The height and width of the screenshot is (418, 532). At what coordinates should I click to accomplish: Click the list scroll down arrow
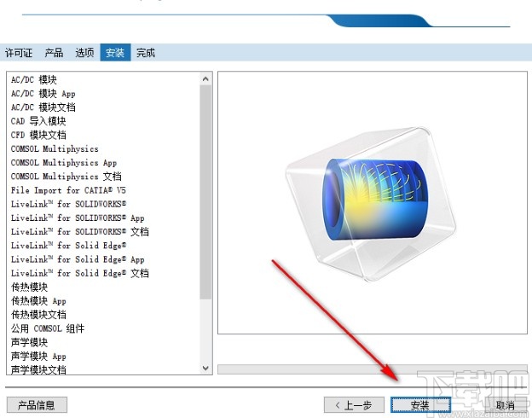click(x=205, y=368)
